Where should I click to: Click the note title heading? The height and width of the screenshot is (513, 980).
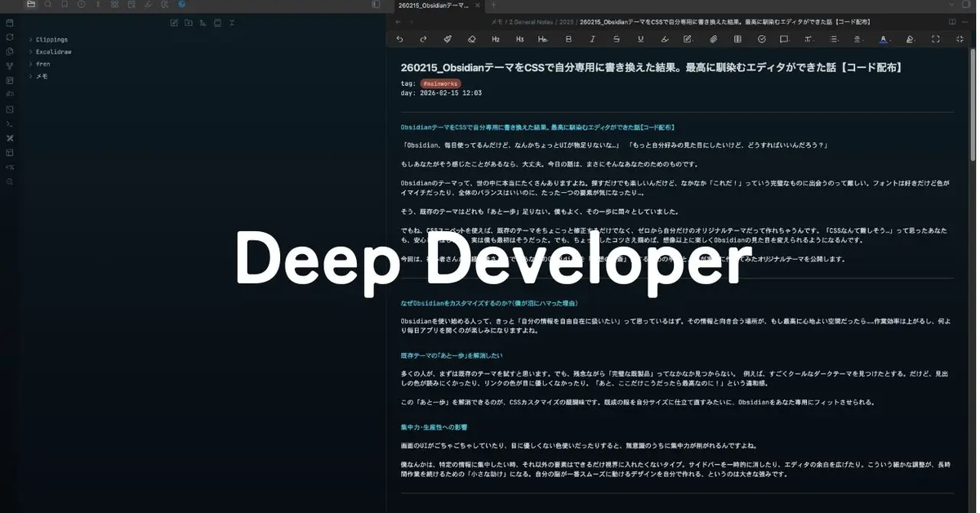pyautogui.click(x=651, y=68)
